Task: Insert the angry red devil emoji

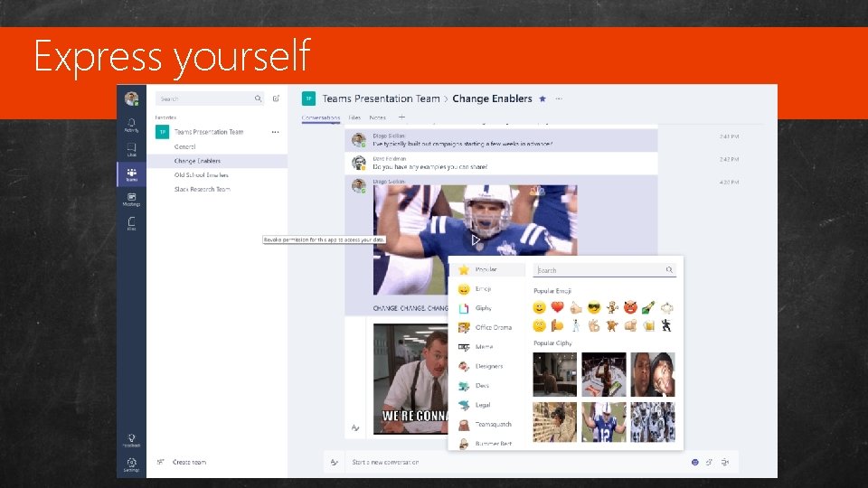Action: pos(630,307)
